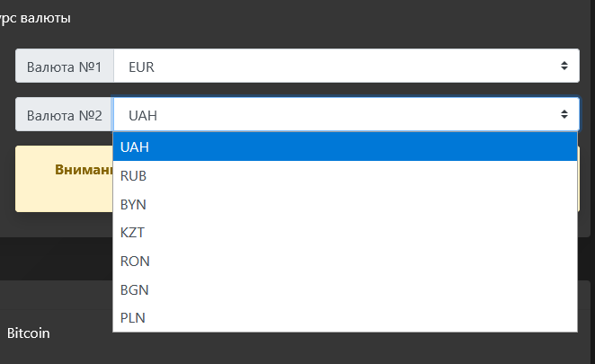The width and height of the screenshot is (595, 364).
Task: Click the bold Внимание warning text
Action: 83,169
